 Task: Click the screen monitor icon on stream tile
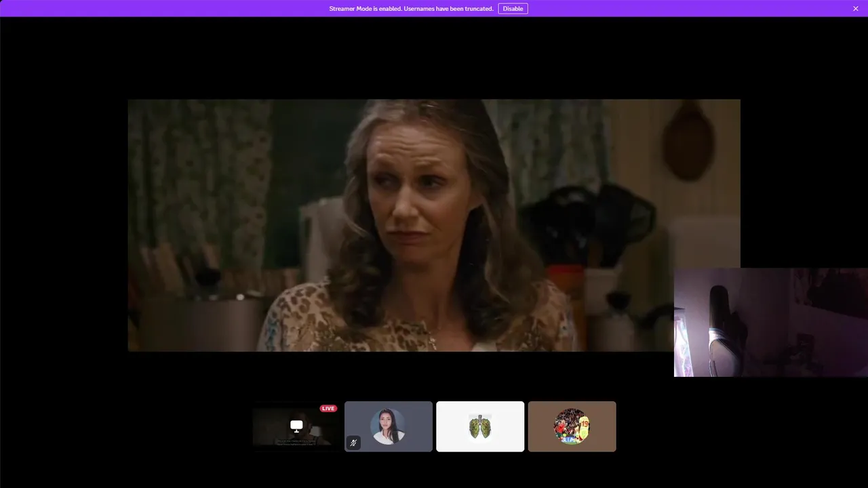296,426
